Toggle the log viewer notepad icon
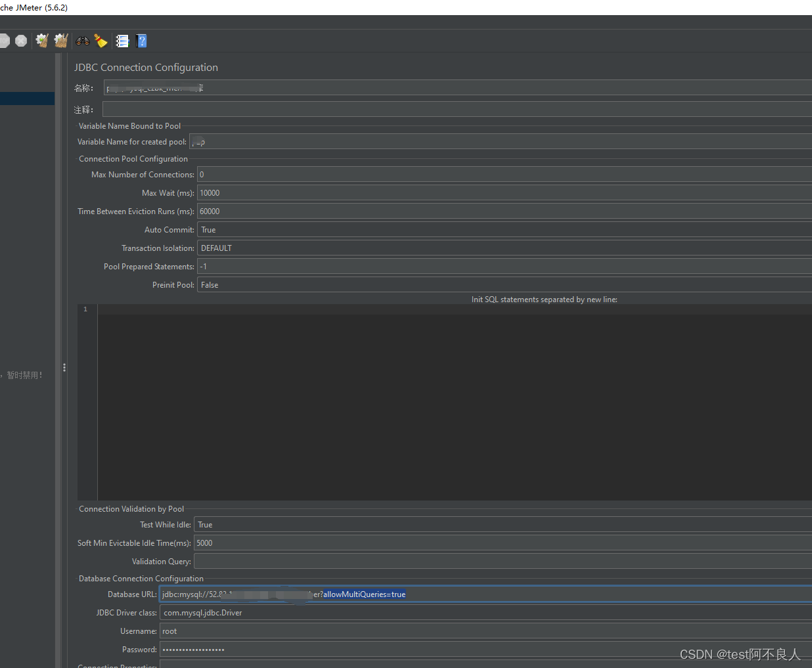Screen dimensions: 812x668 click(x=122, y=40)
